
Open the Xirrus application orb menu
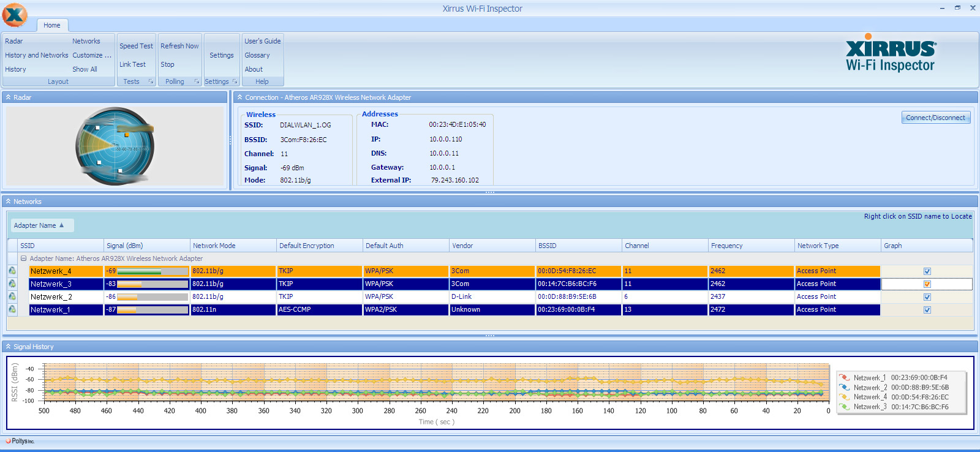coord(15,15)
